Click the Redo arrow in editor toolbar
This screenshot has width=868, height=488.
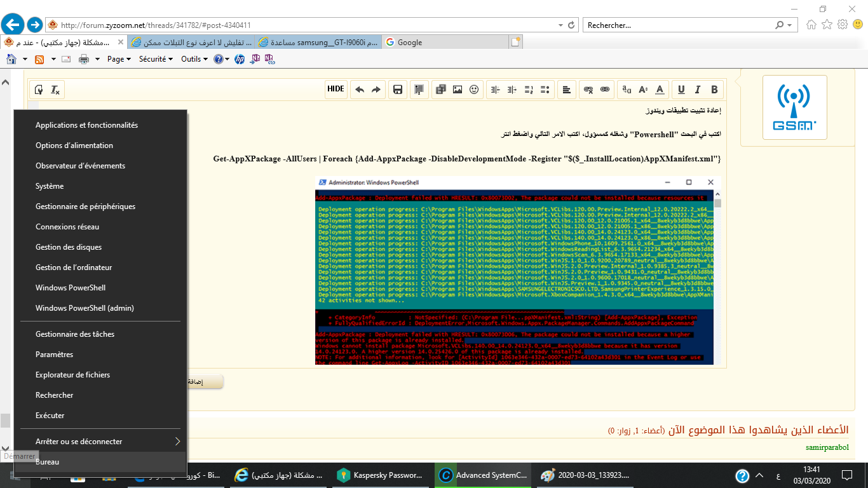point(376,90)
